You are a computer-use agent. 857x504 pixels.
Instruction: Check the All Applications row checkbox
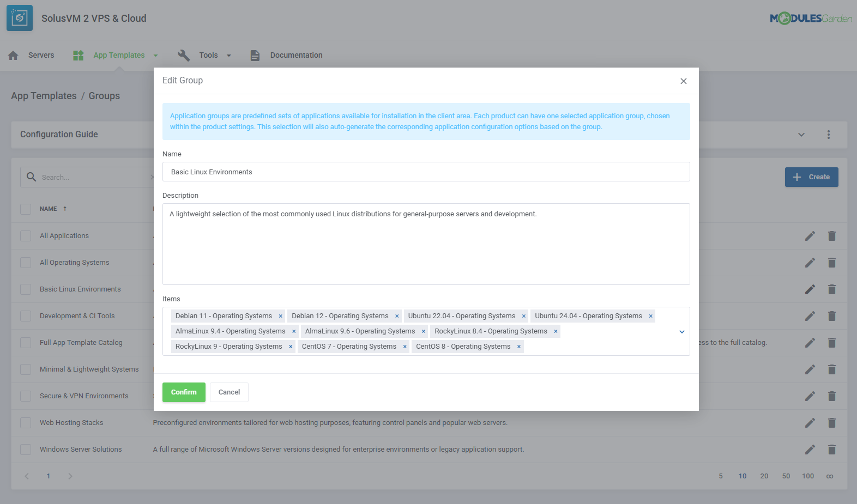[26, 236]
